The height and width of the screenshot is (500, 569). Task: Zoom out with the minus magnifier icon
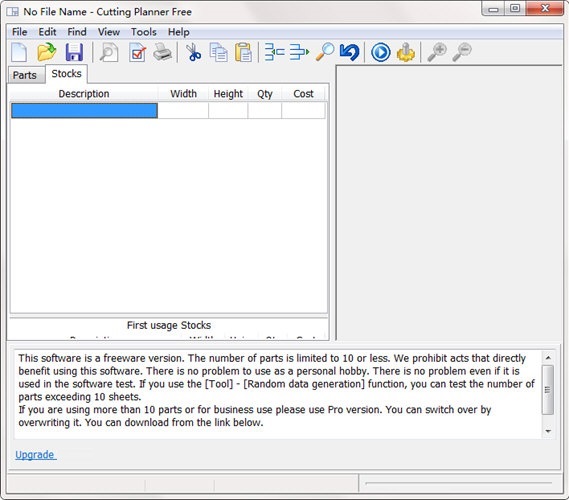tap(462, 52)
